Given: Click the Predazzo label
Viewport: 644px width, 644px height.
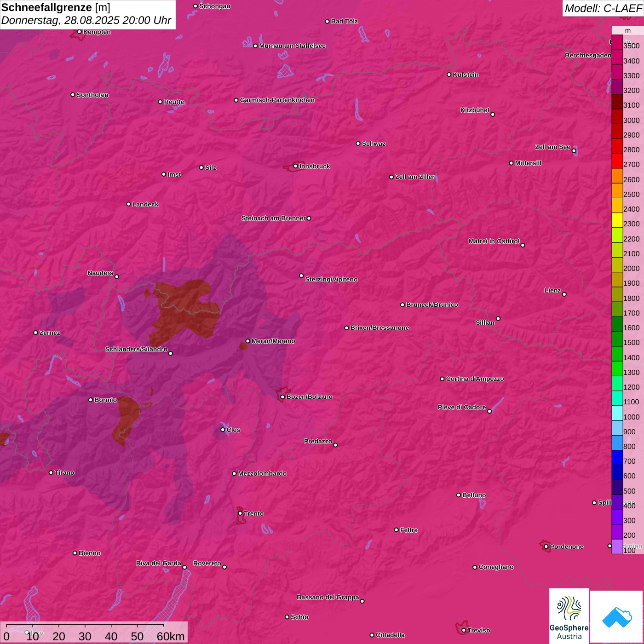Looking at the screenshot, I should click(x=318, y=441).
